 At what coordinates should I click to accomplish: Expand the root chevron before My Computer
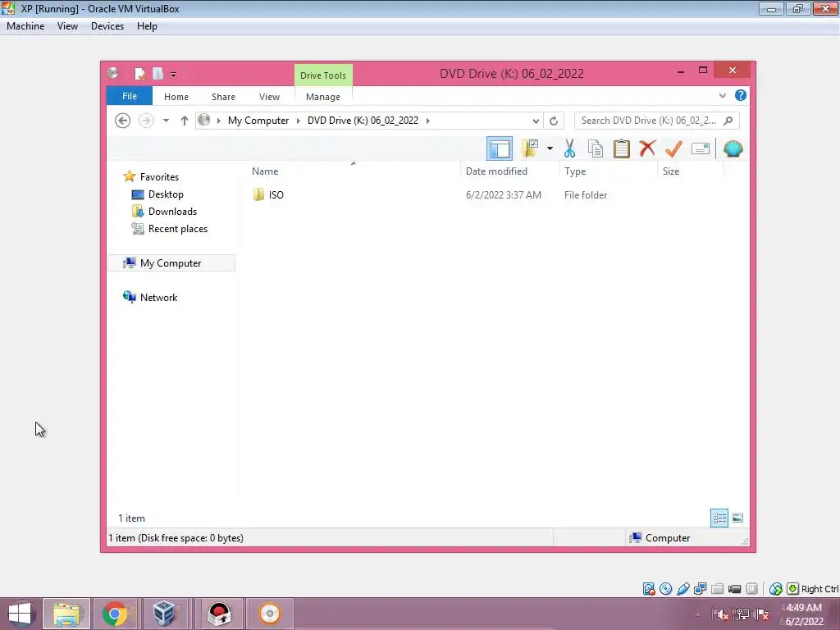[218, 121]
